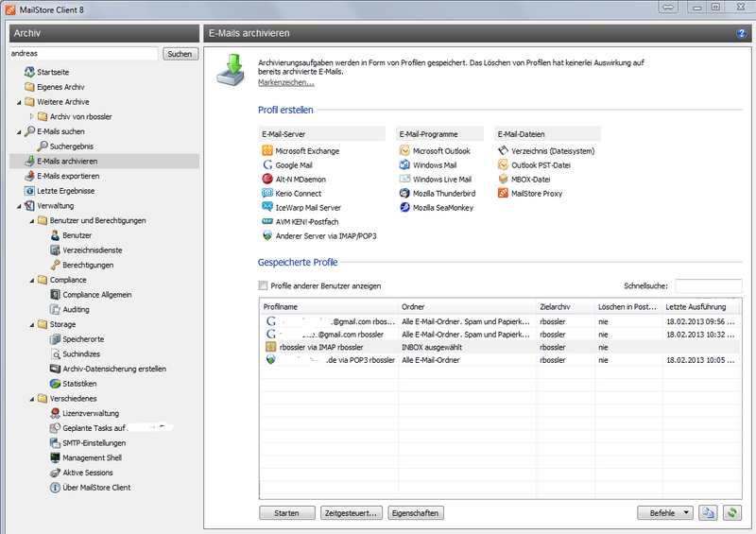Select the rbossler via IMAP profile row

(x=499, y=347)
